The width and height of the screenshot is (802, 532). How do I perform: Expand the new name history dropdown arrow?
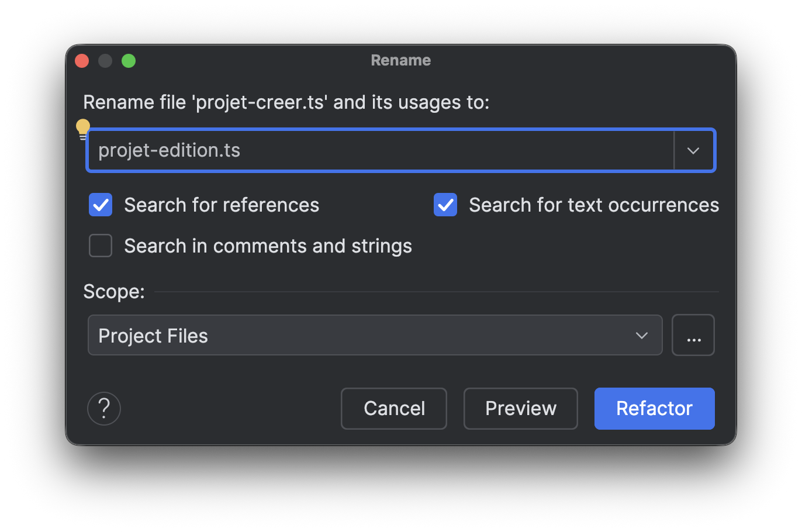pos(693,151)
